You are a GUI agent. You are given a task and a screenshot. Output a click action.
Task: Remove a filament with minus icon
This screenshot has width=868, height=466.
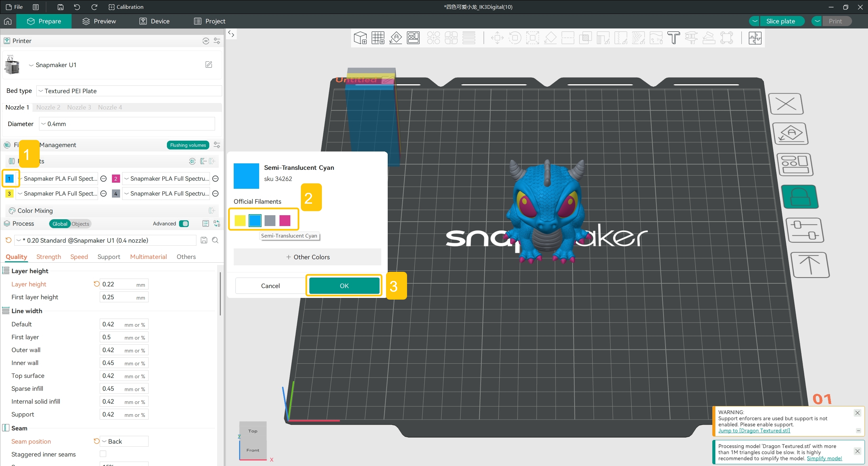[x=203, y=161]
